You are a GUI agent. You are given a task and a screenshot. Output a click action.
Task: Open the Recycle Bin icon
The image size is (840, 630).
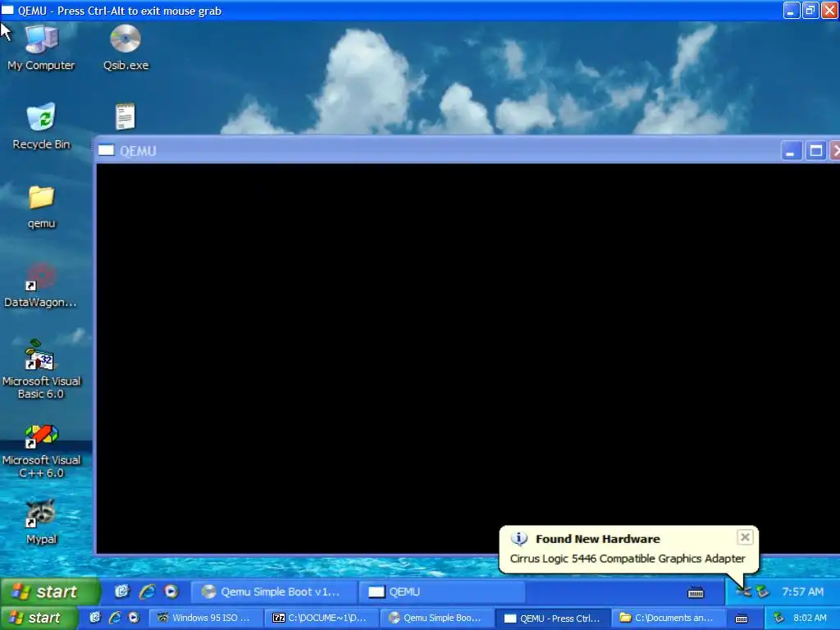tap(41, 126)
